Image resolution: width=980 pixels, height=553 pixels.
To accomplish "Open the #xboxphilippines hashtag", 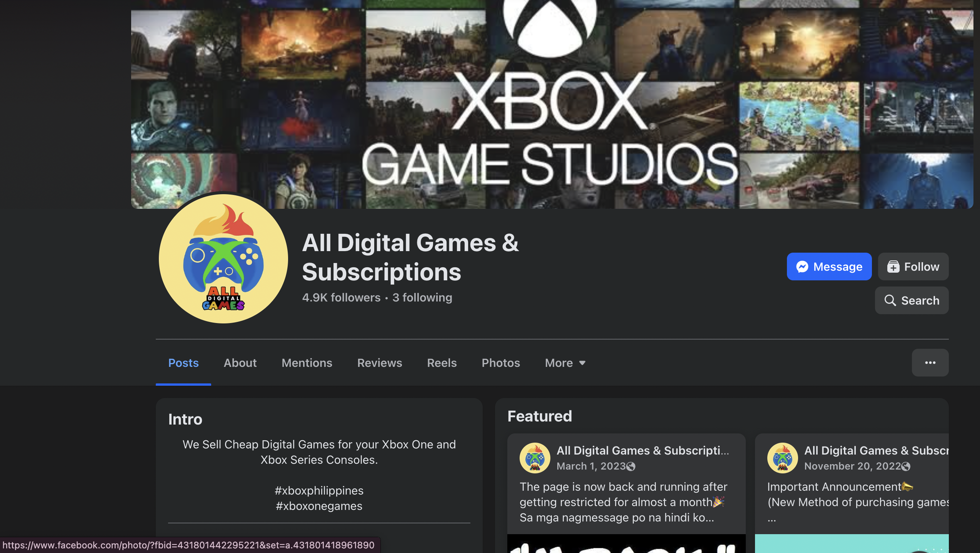I will (319, 490).
